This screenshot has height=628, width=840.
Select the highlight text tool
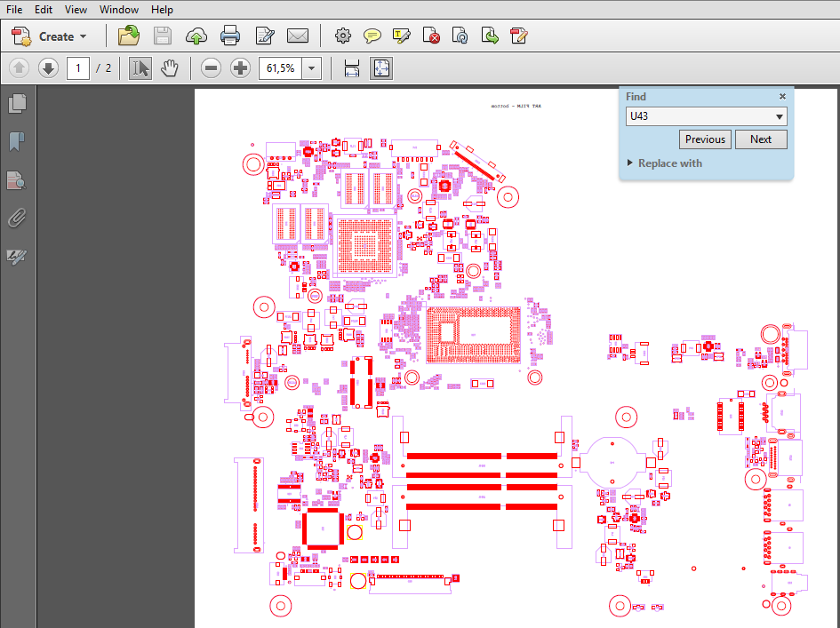point(401,36)
